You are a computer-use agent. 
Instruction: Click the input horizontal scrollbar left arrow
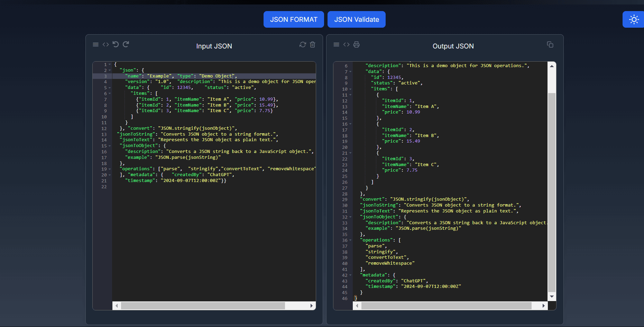coord(117,306)
